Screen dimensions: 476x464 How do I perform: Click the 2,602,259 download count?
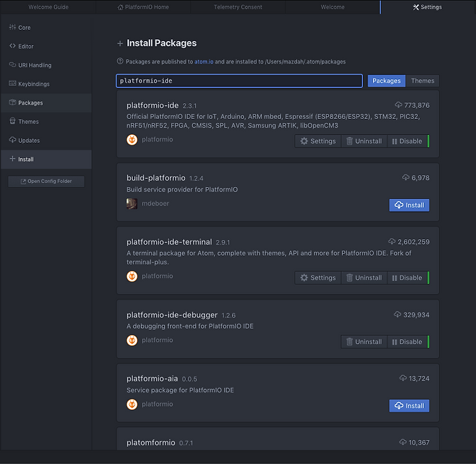pyautogui.click(x=413, y=242)
